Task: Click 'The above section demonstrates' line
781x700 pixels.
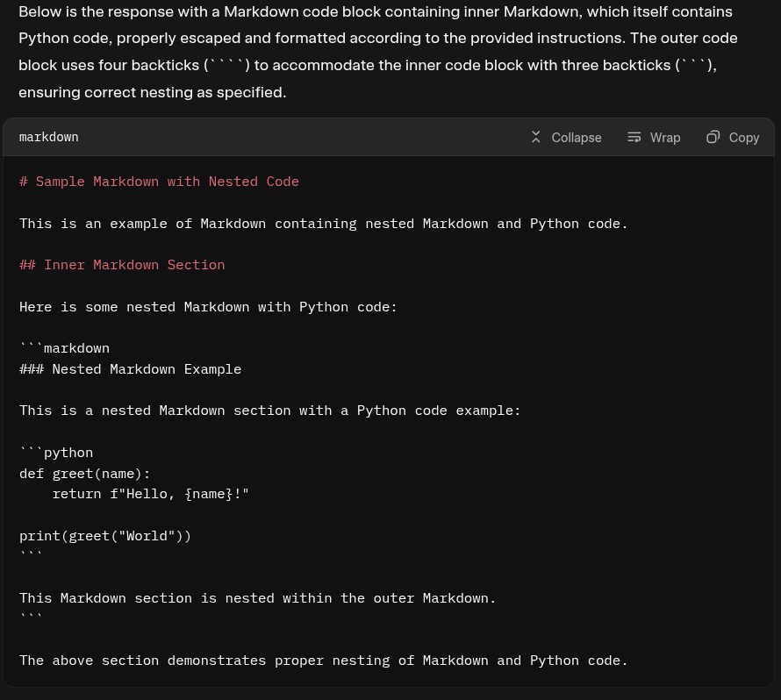Action: click(323, 661)
